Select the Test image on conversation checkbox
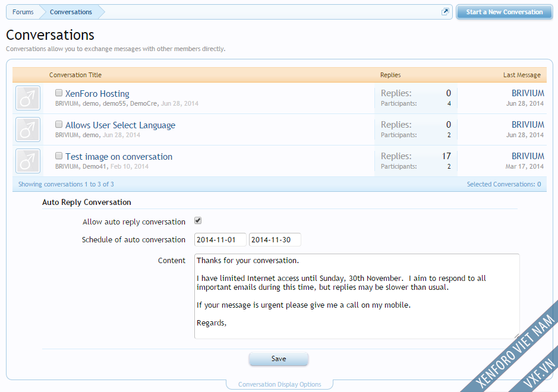Screen dimensions: 558x392 (x=59, y=156)
